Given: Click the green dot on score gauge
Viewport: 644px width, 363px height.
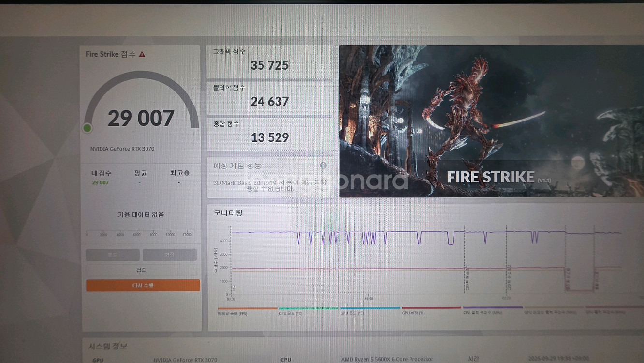Looking at the screenshot, I should tap(88, 128).
